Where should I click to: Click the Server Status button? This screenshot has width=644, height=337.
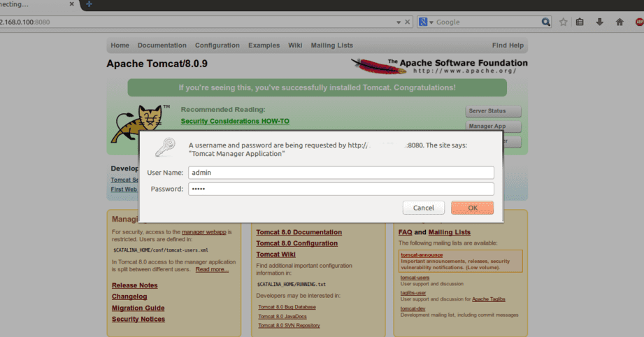493,111
